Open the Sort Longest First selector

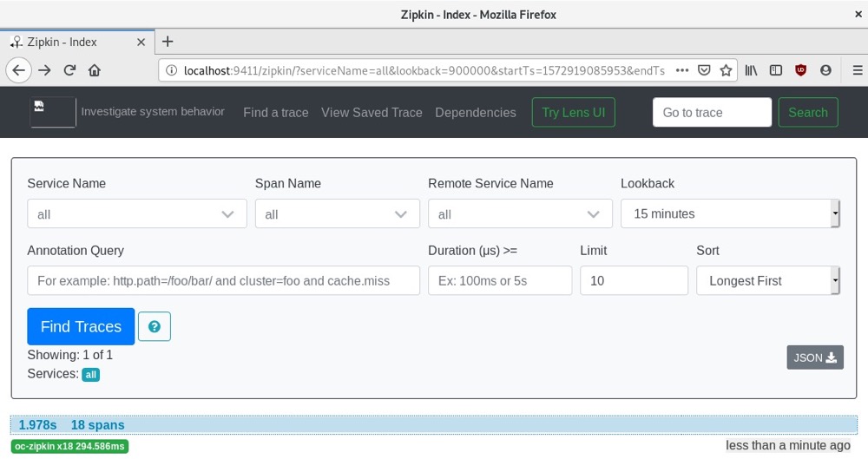pos(768,281)
